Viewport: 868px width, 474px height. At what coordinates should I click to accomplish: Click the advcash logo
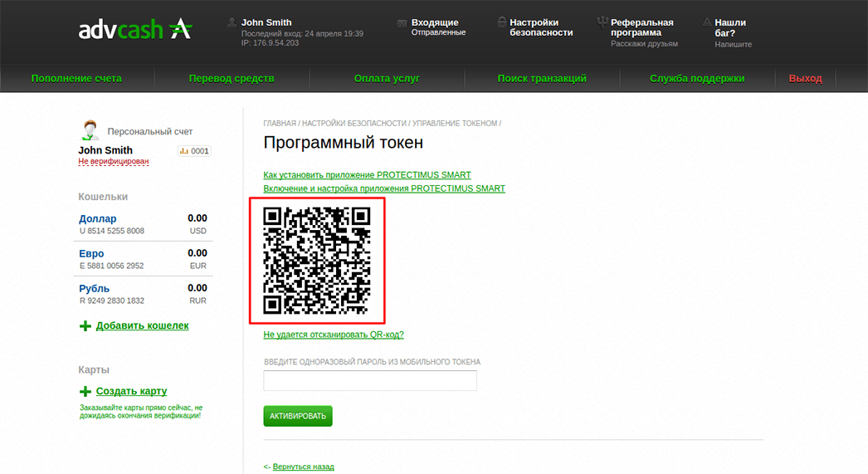point(135,29)
